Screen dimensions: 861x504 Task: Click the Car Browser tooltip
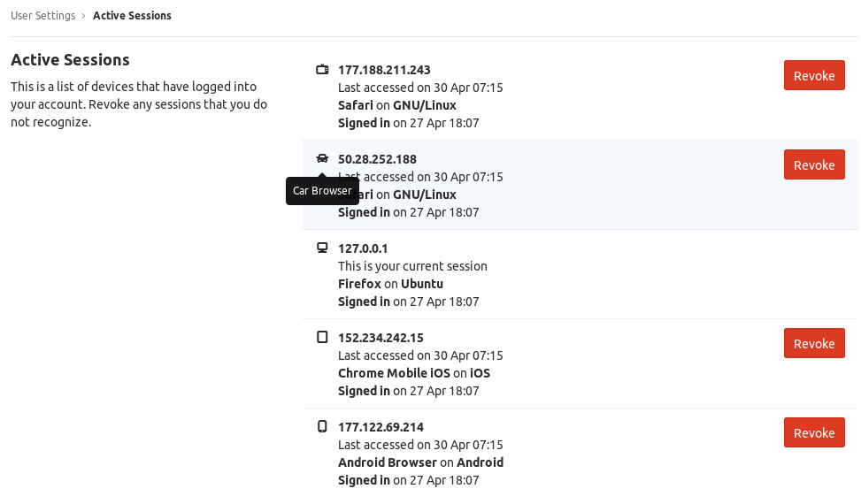(322, 191)
